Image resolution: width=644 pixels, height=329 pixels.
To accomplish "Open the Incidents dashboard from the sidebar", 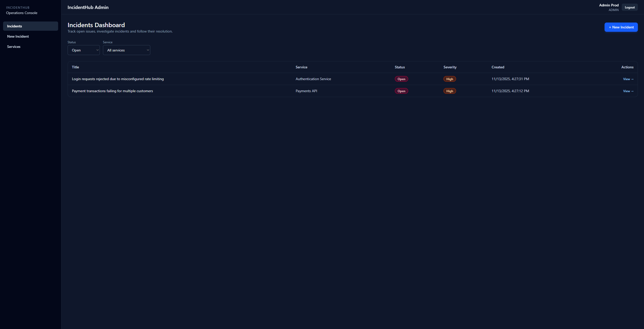I will click(x=15, y=26).
